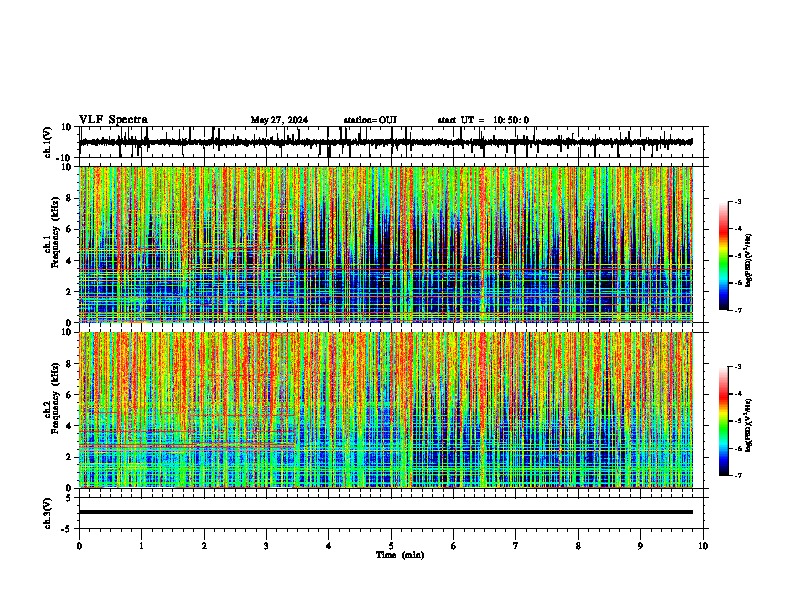Click the ch.2 spectrogram color scale bar
792x612 pixels.
point(723,421)
